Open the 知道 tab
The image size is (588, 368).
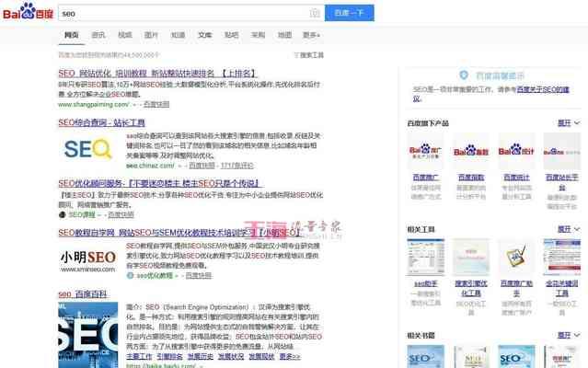179,35
